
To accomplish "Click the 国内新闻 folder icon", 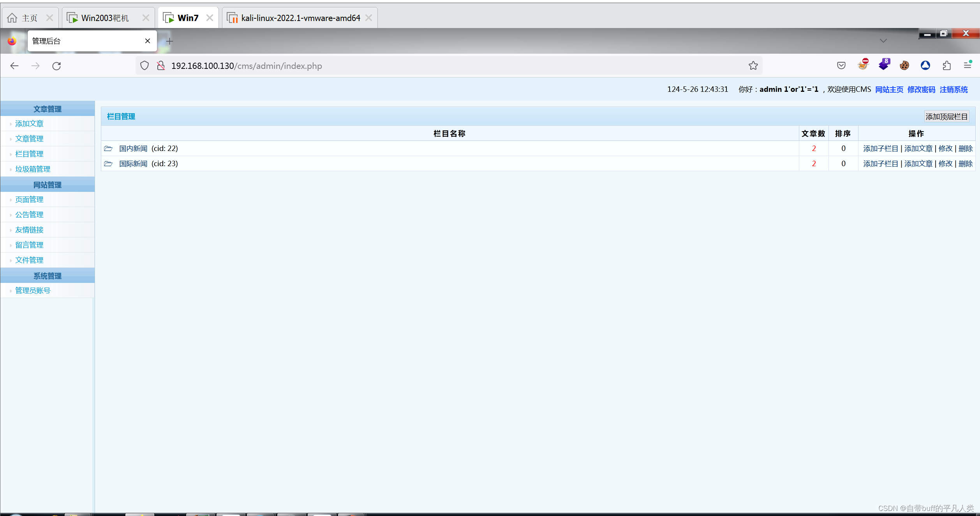I will point(108,148).
